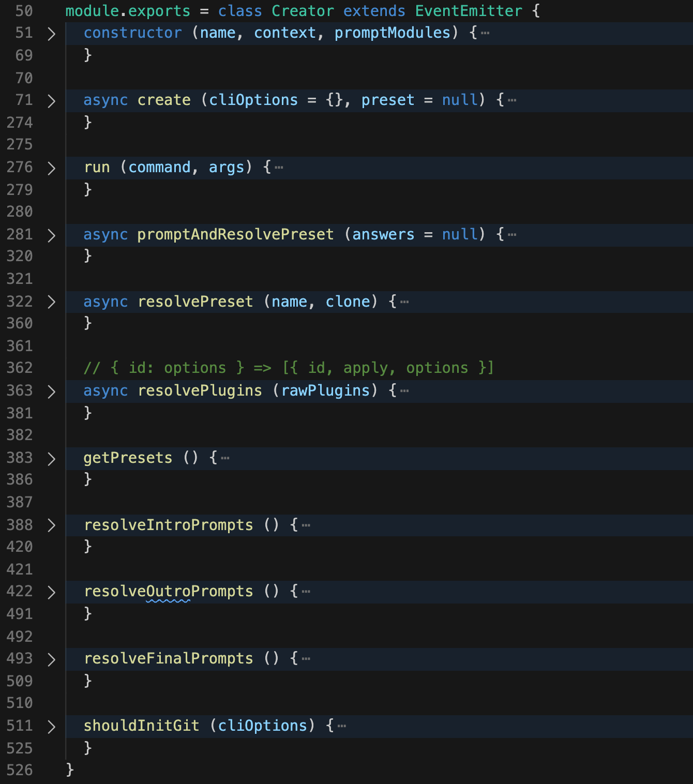The width and height of the screenshot is (693, 784).
Task: Place cursor in the id options comment
Action: pos(289,368)
